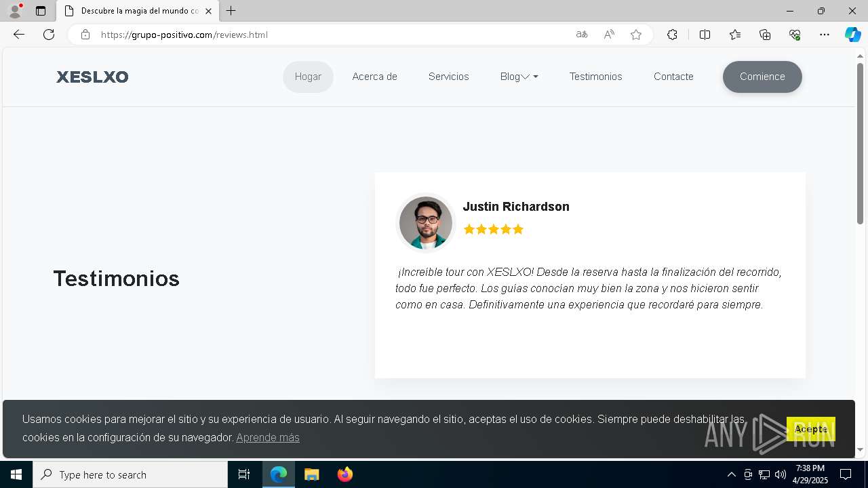Open the tab actions menu icon

(41, 11)
